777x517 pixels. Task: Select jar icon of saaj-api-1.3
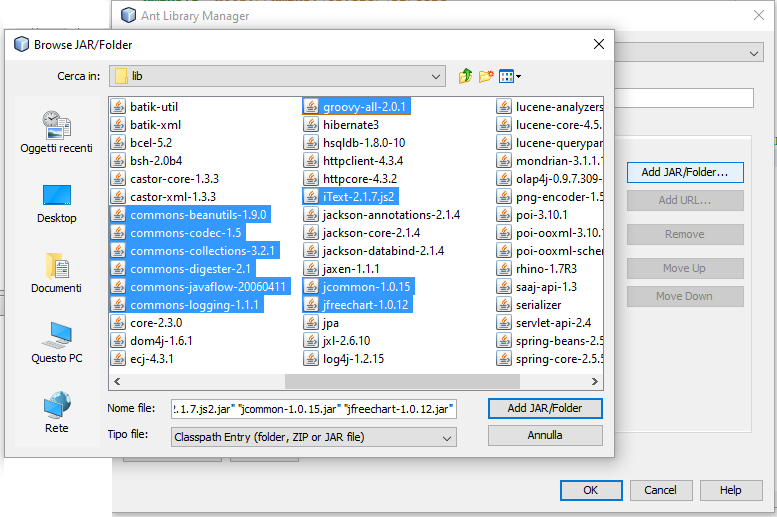coord(504,287)
